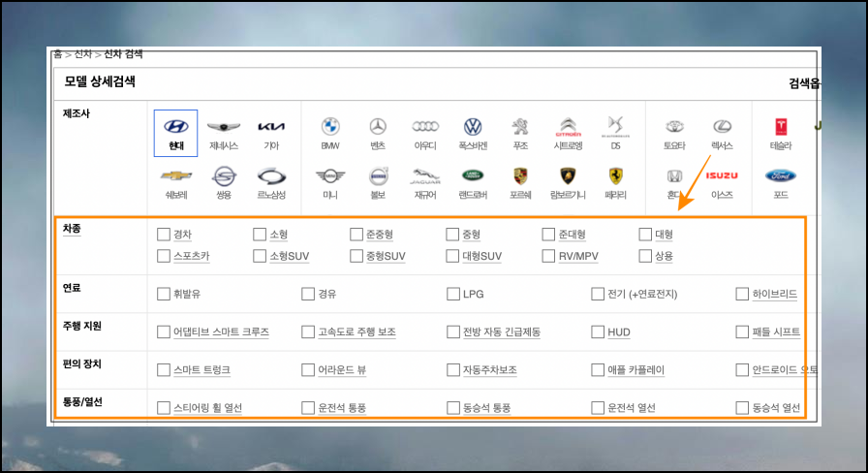The height and width of the screenshot is (473, 868).
Task: Tick 스티어링 휠 열선 option
Action: (x=164, y=408)
